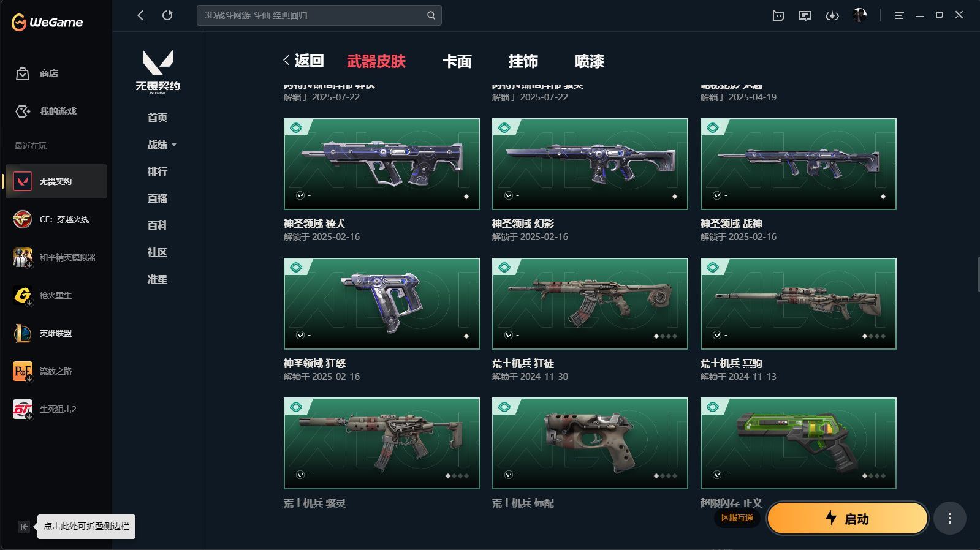Open the messages chat icon
The width and height of the screenshot is (980, 550).
(805, 15)
